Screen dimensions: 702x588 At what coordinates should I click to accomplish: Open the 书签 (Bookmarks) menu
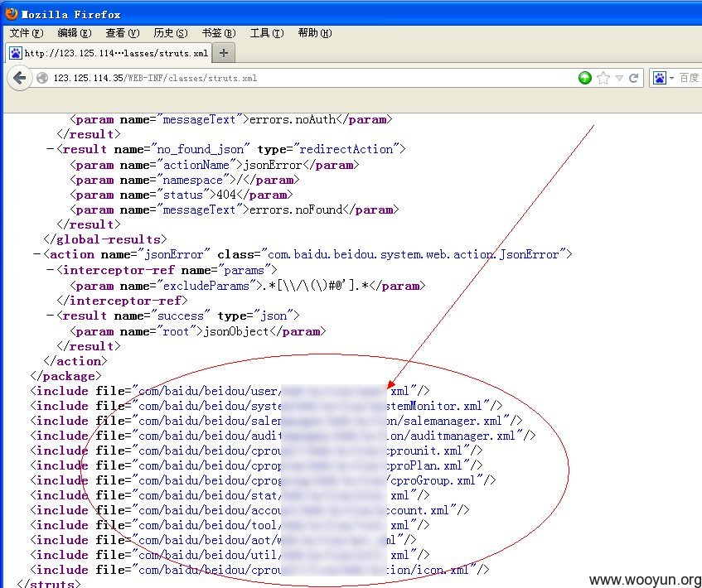(x=219, y=33)
